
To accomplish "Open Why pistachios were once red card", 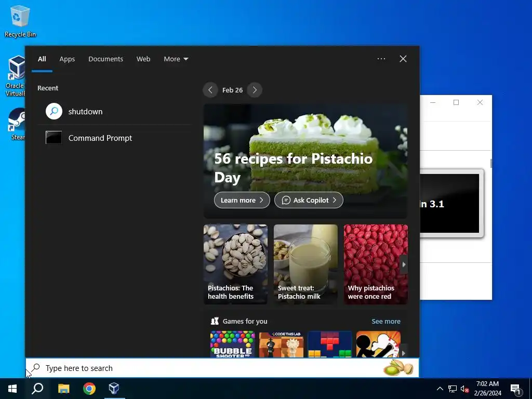I will point(376,264).
